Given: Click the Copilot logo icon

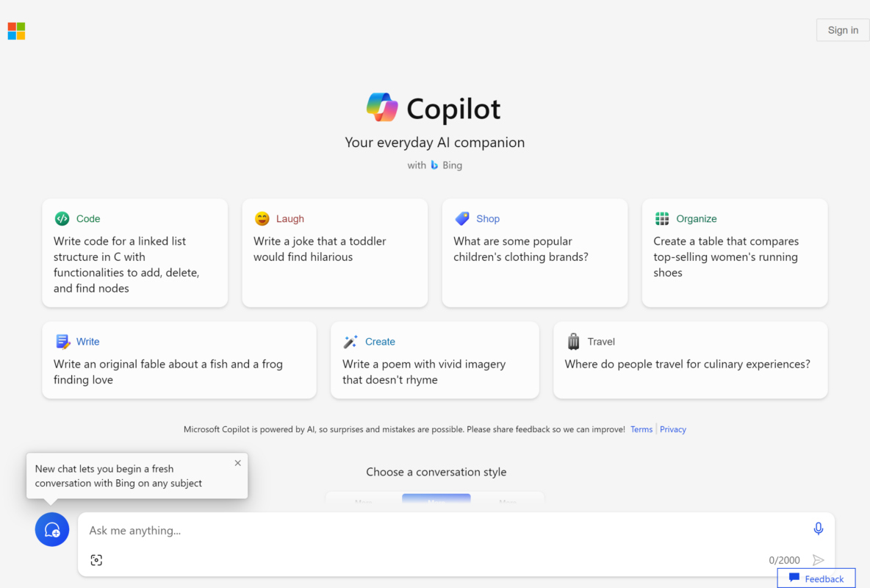Looking at the screenshot, I should 381,107.
